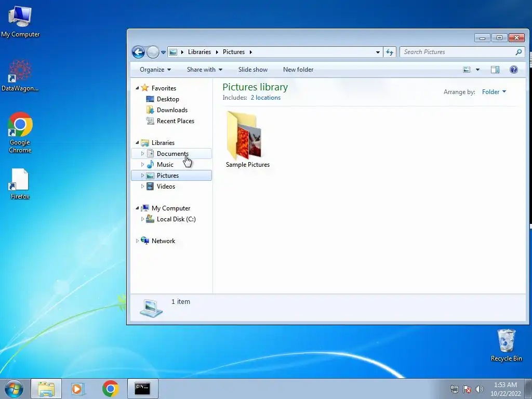Select Pictures in the navigation pane
Image resolution: width=532 pixels, height=399 pixels.
[168, 176]
